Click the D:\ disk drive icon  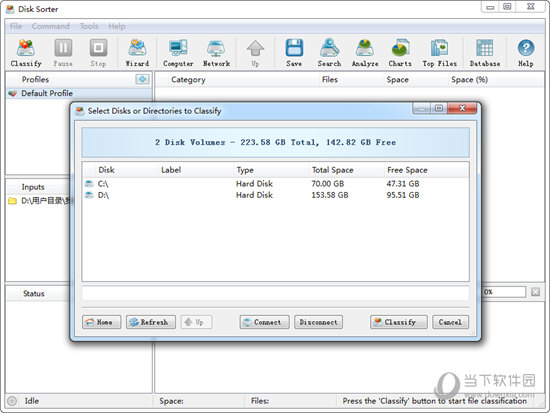pos(89,195)
